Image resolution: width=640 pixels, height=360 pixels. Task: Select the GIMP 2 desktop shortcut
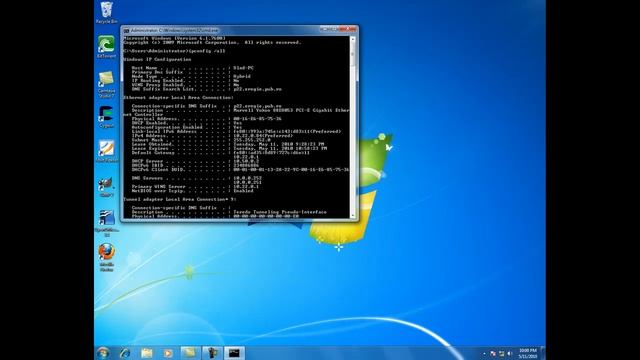106,187
